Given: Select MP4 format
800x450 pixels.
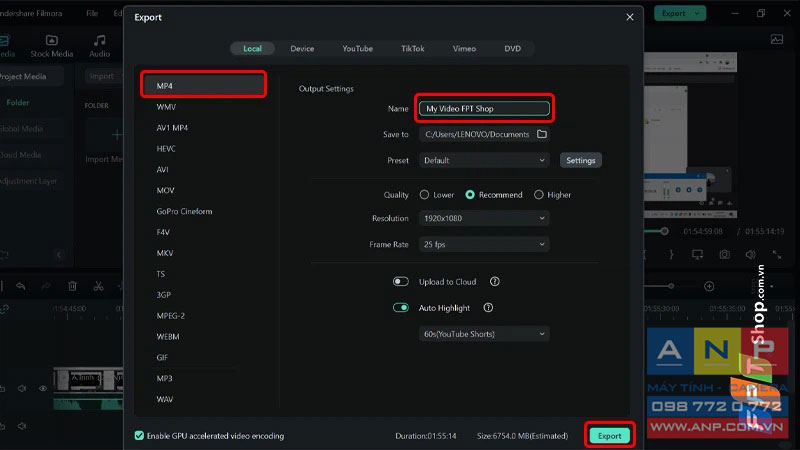Looking at the screenshot, I should pyautogui.click(x=204, y=86).
